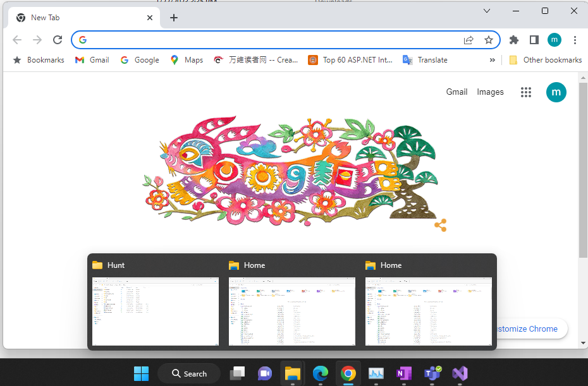
Task: Open the Gmail bookmark
Action: pos(92,60)
